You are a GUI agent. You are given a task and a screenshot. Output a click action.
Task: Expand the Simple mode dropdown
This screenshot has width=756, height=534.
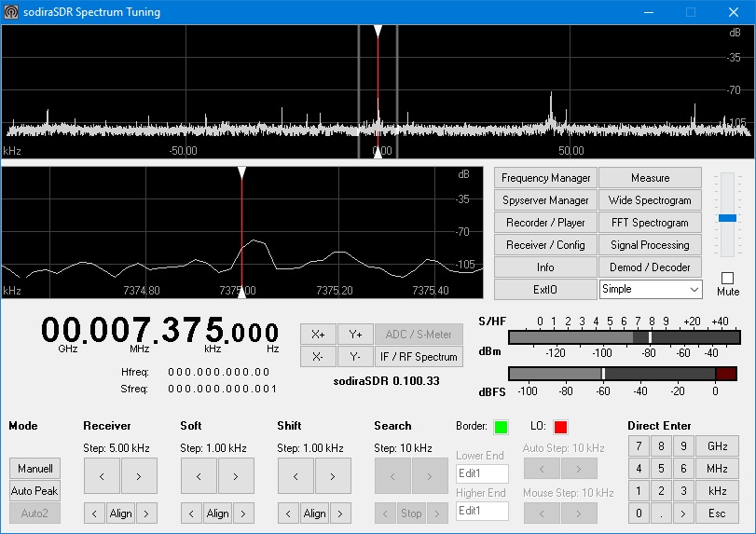[x=651, y=289]
